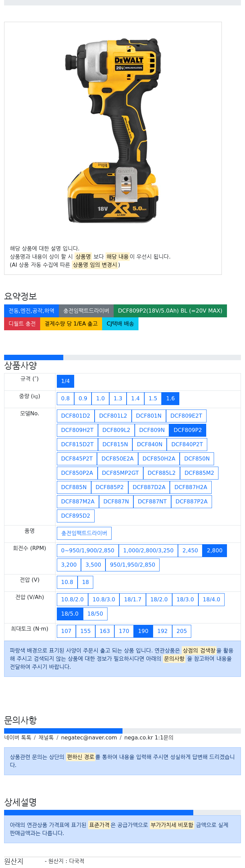This screenshot has height=868, width=245.
Task: Select model DCF895D2
Action: click(76, 516)
